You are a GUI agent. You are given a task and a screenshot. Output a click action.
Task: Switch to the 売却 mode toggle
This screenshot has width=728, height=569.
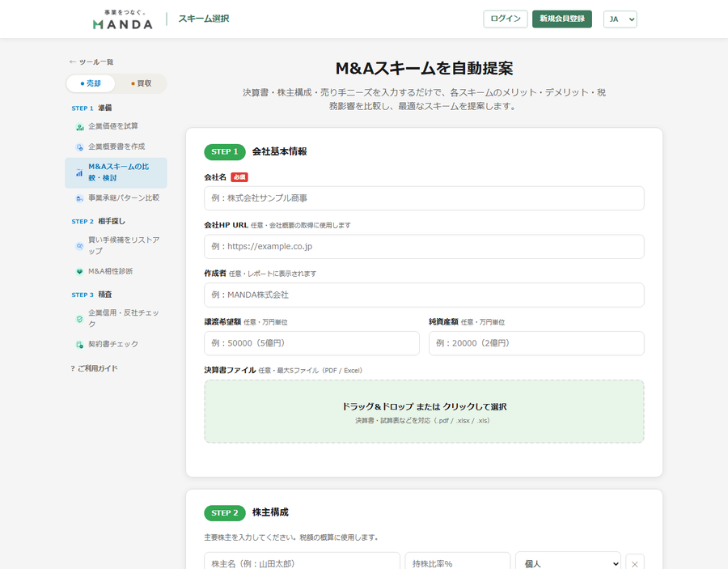[91, 83]
